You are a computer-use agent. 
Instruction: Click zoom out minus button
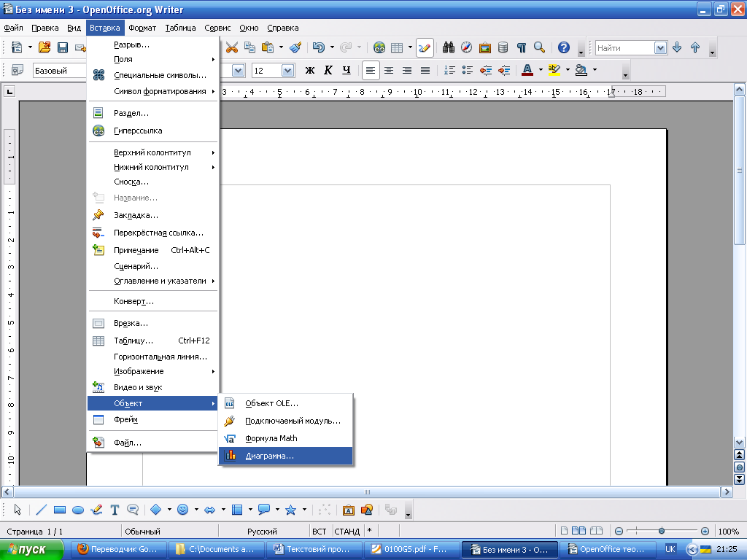click(x=619, y=531)
